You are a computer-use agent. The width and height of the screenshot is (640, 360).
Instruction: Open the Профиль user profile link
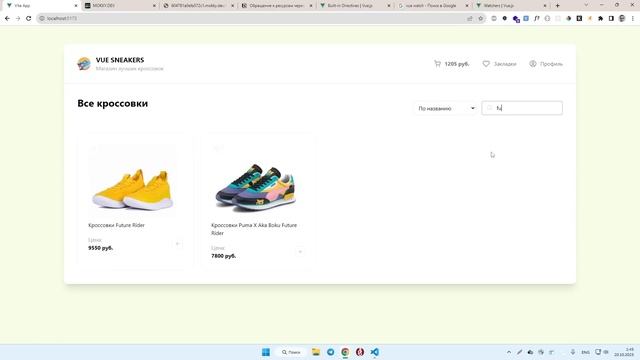pyautogui.click(x=546, y=64)
